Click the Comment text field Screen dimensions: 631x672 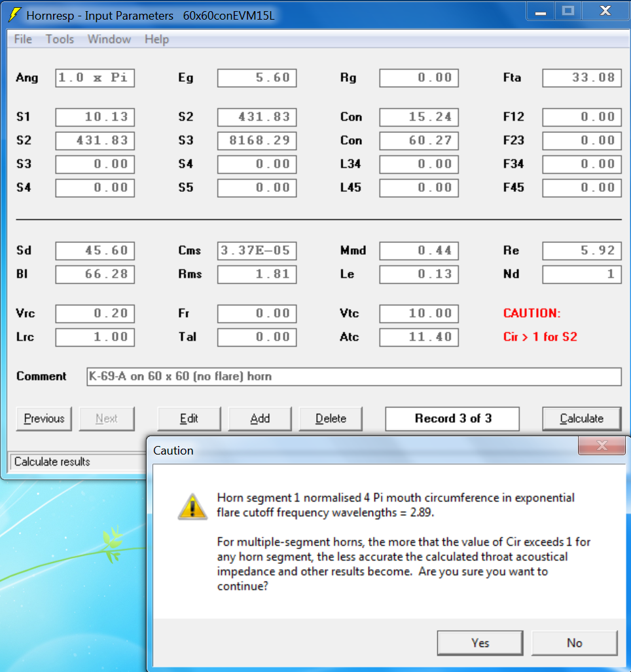[354, 377]
